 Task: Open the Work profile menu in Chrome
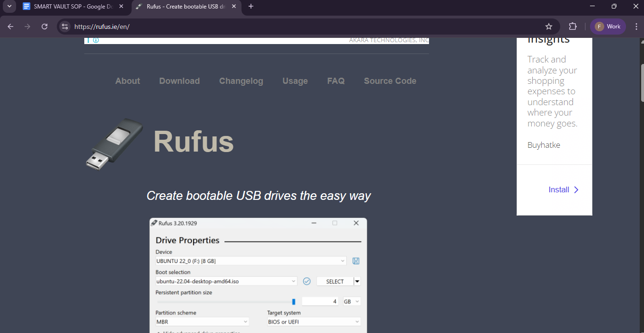click(608, 27)
